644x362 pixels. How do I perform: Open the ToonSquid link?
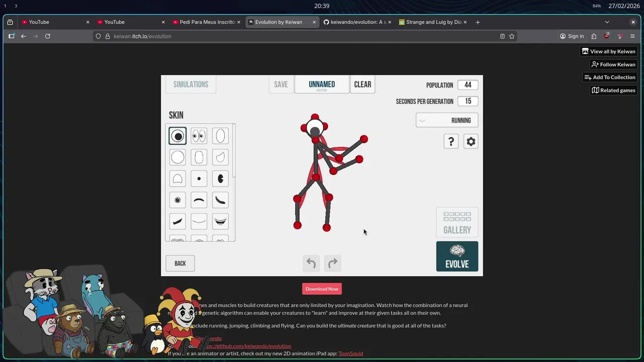point(351,353)
